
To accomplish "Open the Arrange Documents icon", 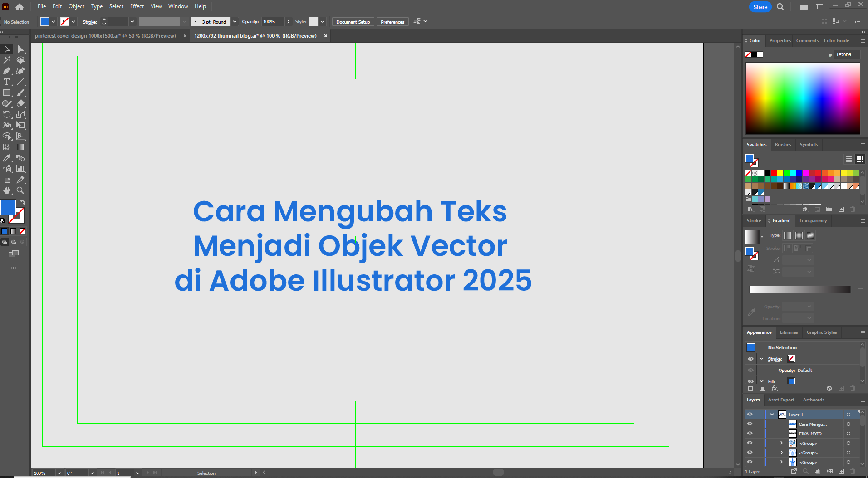I will coord(804,7).
